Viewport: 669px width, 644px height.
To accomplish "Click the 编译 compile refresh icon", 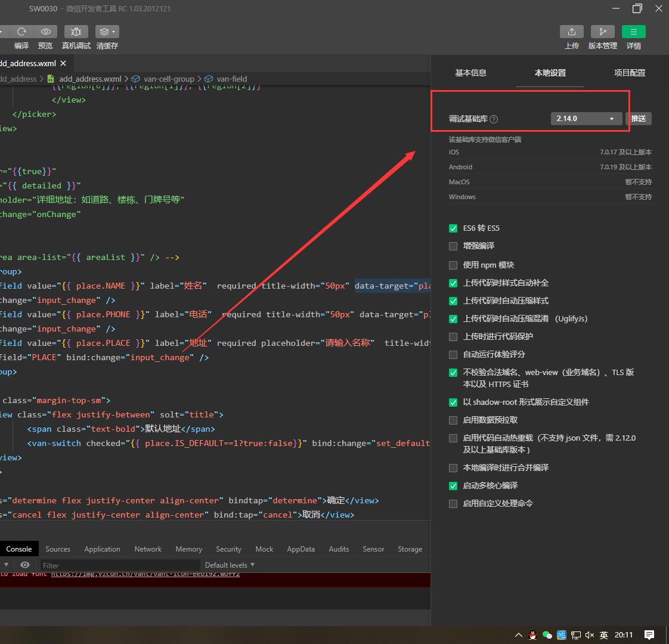I will (21, 32).
